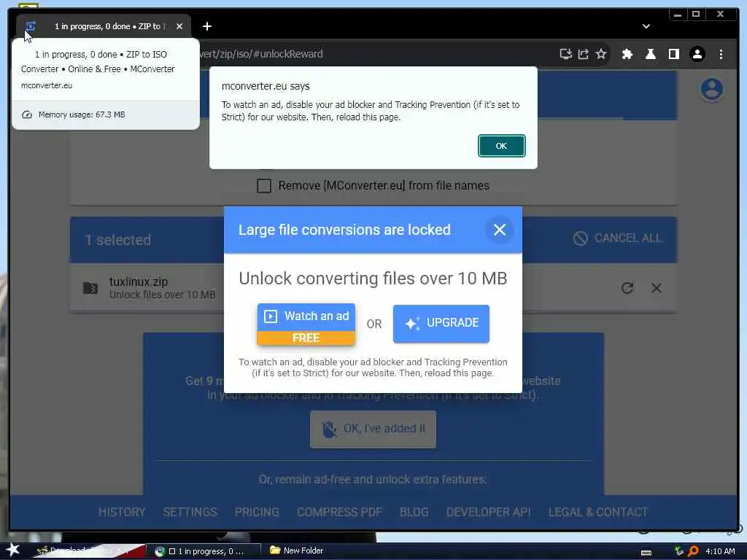Click the Memory usage gauge icon in tab tooltip
This screenshot has width=747, height=560.
[x=27, y=114]
